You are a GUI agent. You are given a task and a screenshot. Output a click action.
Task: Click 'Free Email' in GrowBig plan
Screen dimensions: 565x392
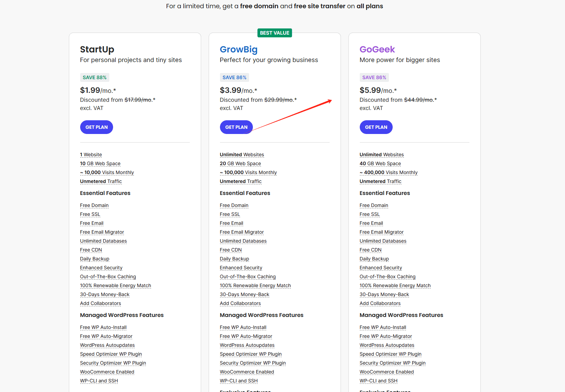232,223
